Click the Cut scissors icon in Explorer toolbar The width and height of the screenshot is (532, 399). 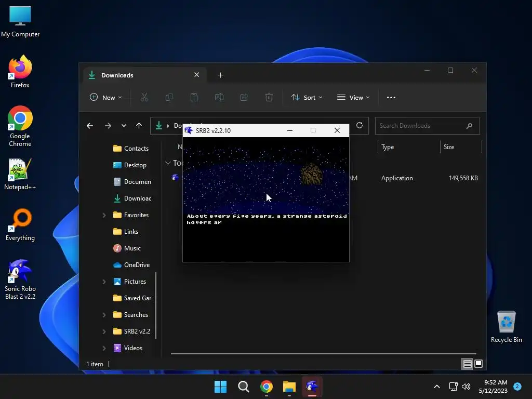tap(144, 97)
